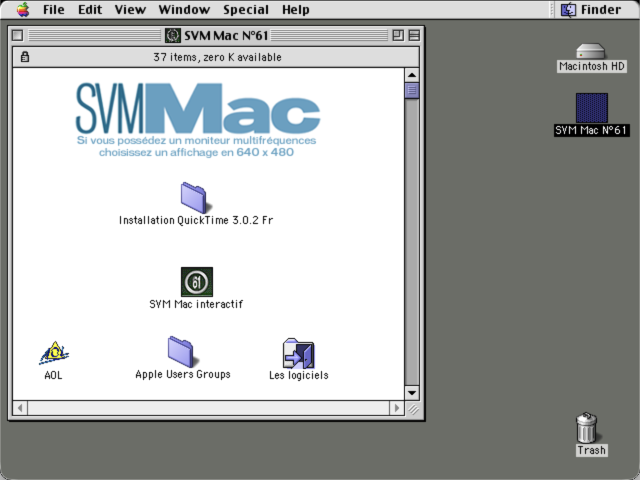Click the Trash icon
The image size is (640, 480).
click(587, 427)
